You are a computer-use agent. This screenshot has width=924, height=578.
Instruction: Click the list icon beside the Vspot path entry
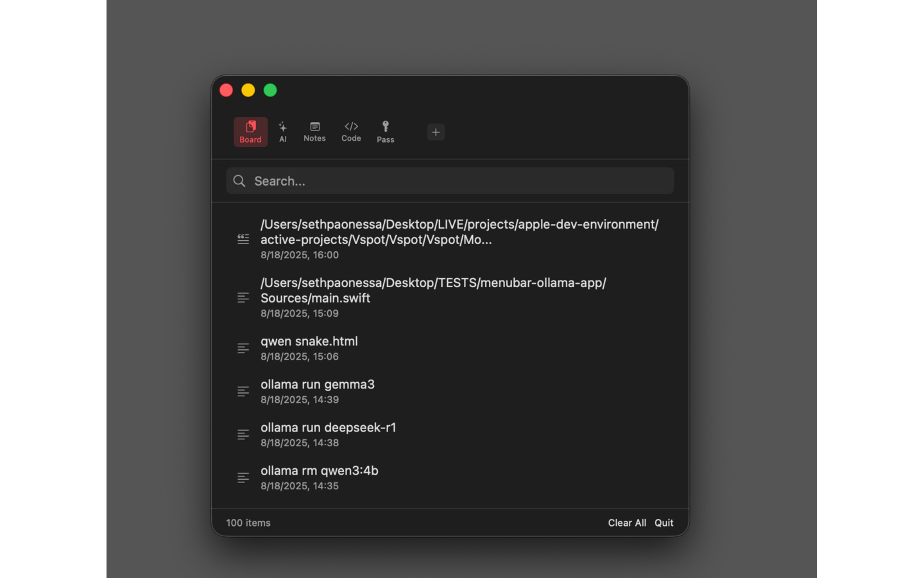pyautogui.click(x=243, y=239)
